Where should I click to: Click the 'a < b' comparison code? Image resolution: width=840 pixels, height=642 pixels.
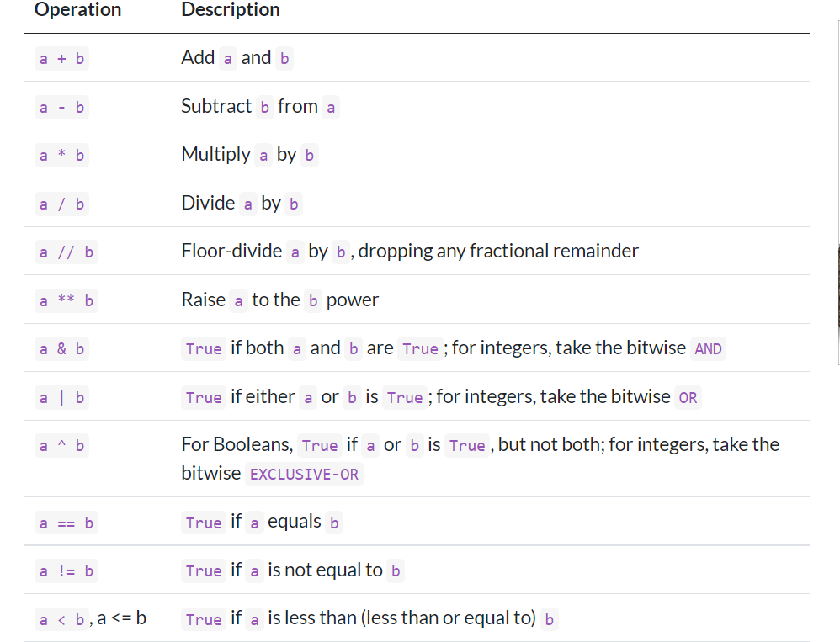(61, 620)
